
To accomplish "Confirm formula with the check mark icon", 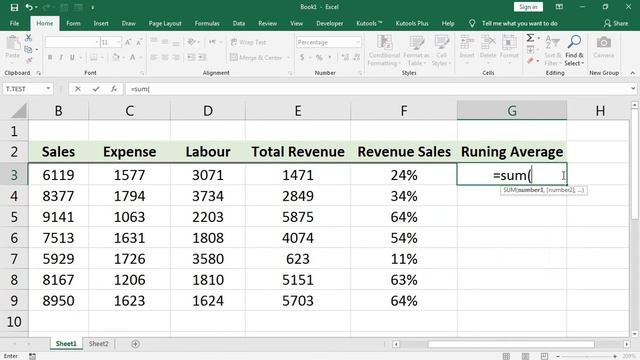I will 96,89.
